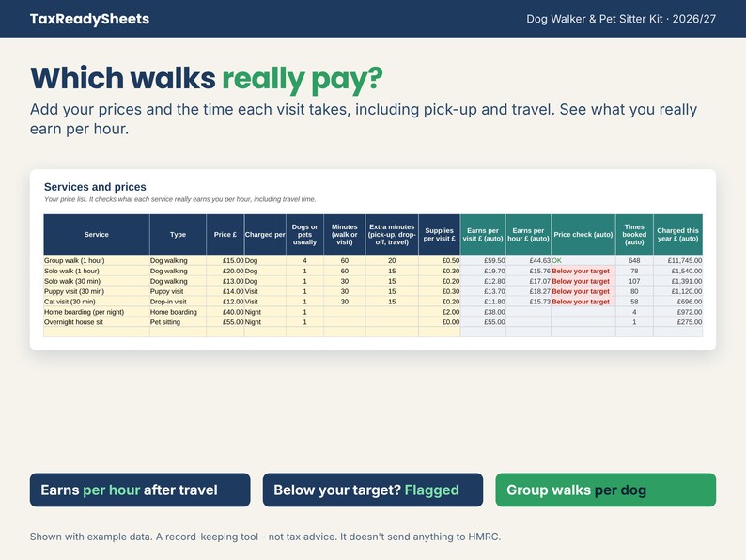This screenshot has height=560, width=746.
Task: Click the empty Service cell below Overnight house sit
Action: tap(97, 332)
